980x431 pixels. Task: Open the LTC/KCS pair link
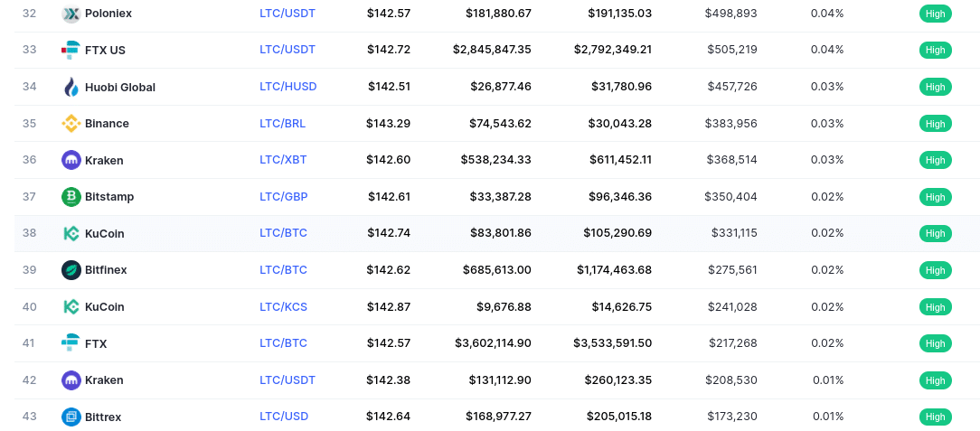point(283,306)
